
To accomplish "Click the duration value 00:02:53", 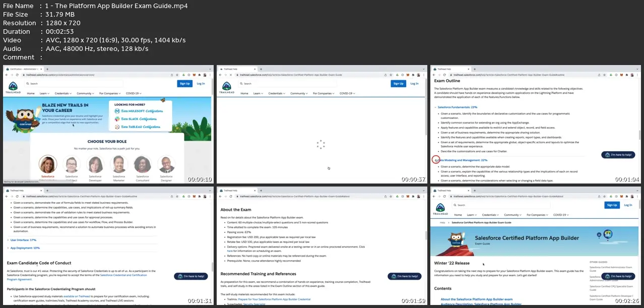I will coord(60,31).
